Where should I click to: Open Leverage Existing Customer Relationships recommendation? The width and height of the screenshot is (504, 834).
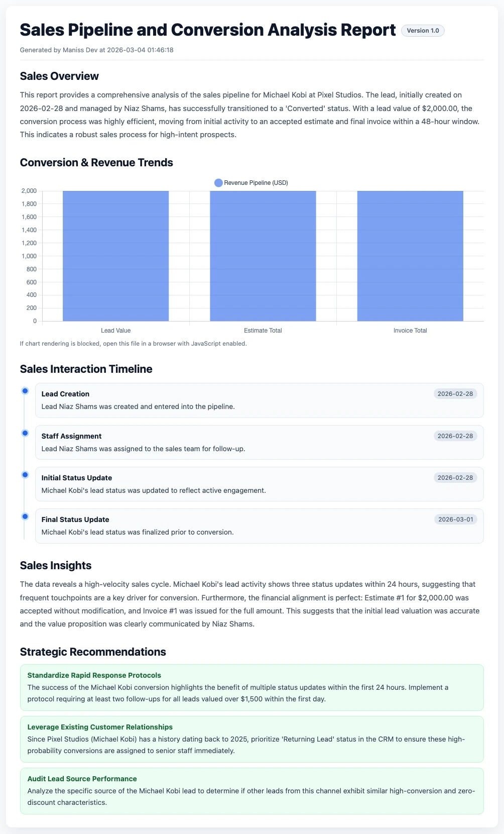100,727
